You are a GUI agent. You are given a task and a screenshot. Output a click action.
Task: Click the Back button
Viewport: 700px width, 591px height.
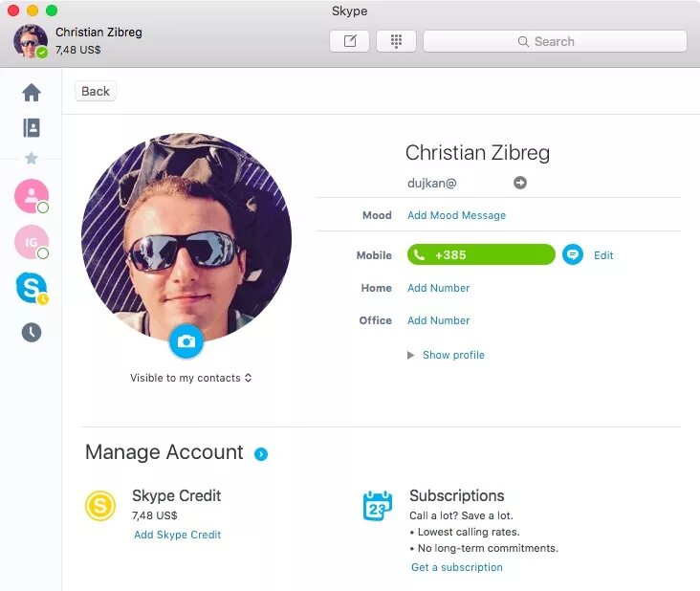[96, 91]
